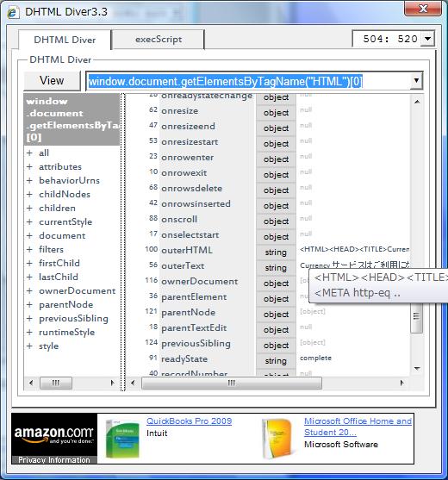Expand the currentStyle tree node
This screenshot has width=448, height=480.
pos(29,221)
